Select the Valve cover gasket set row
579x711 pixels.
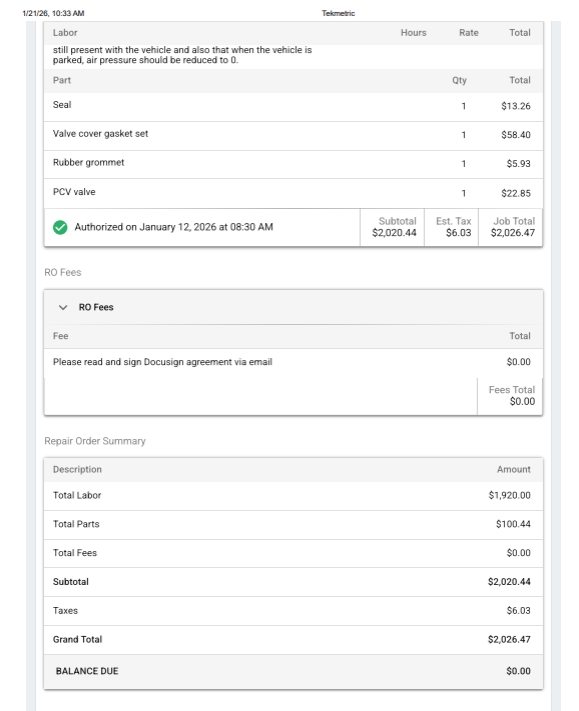click(x=293, y=136)
